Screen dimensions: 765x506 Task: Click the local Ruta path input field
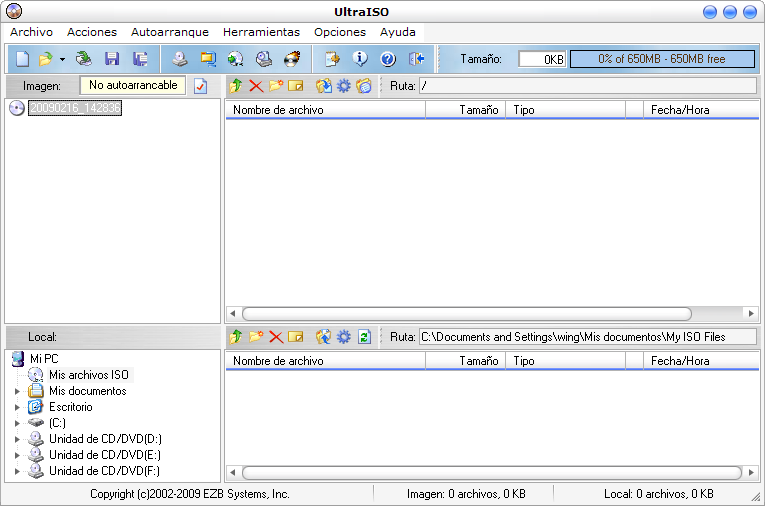(x=587, y=337)
